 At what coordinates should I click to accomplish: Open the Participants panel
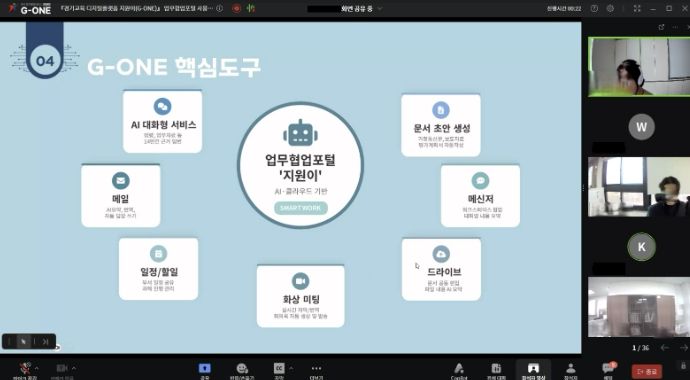click(571, 368)
